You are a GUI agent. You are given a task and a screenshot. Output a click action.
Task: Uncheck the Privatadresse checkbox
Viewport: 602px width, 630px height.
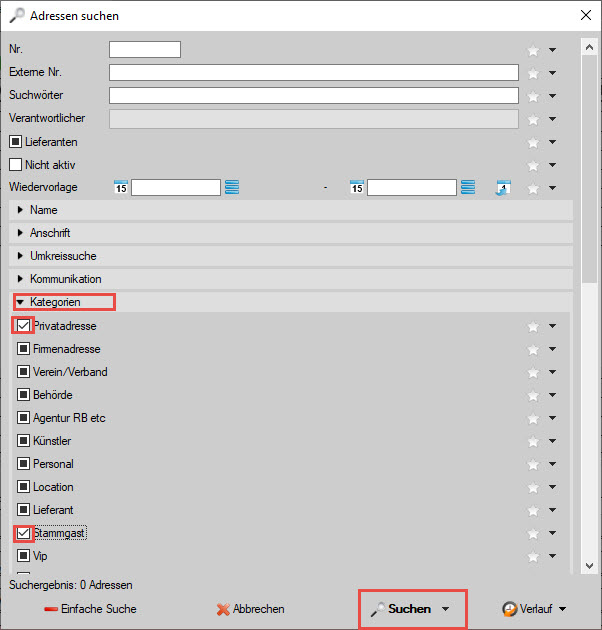[x=24, y=326]
